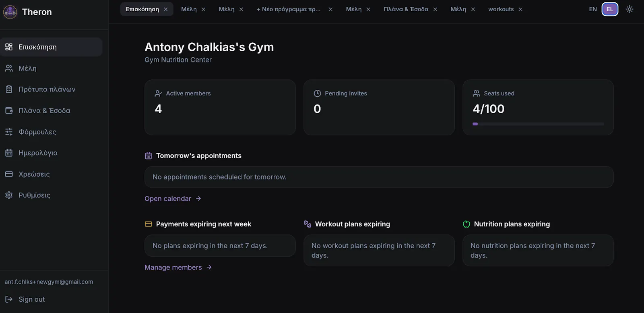Select the Active members card
Screen dimensions: 644x313
coord(220,107)
